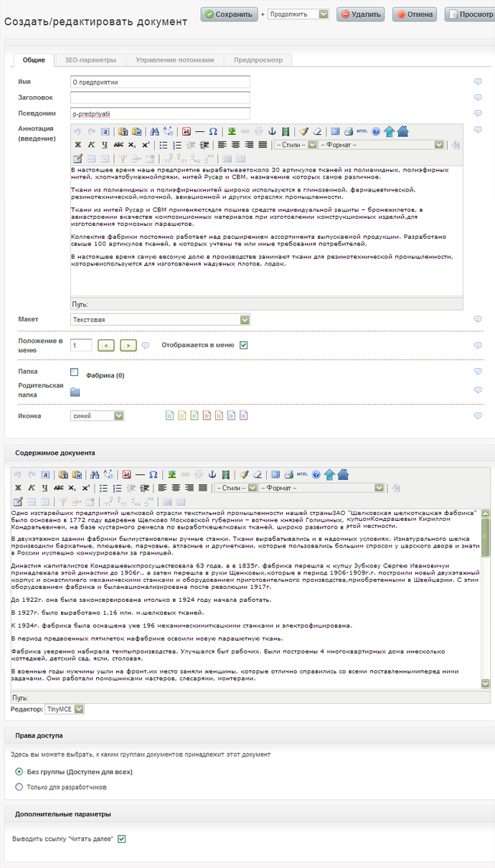Screen dimensions: 495x868
Task: Check the "Папка" checkbox
Action: point(75,372)
